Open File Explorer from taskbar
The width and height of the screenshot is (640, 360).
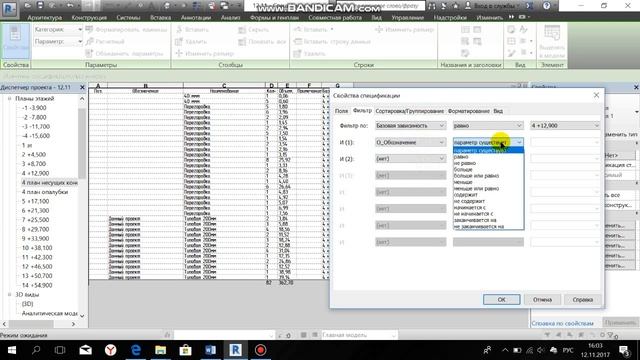click(x=160, y=350)
